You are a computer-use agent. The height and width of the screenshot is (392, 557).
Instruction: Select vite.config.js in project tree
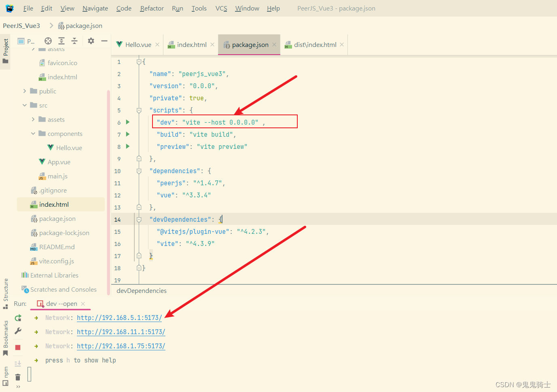[x=57, y=261]
